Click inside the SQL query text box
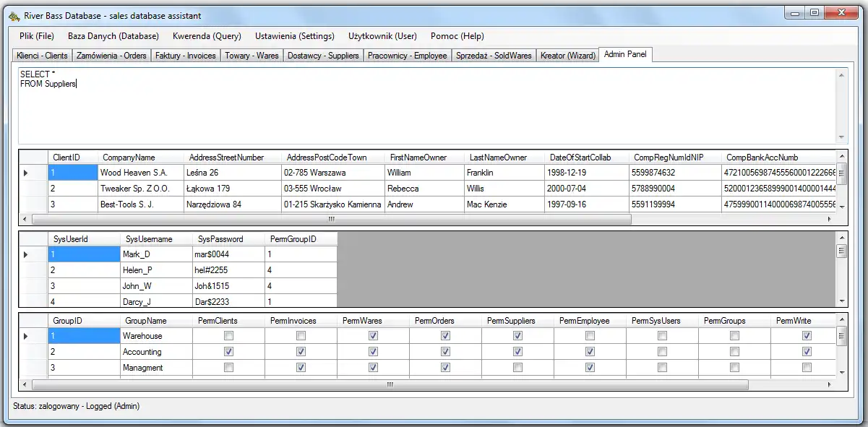The height and width of the screenshot is (427, 868). (426, 108)
